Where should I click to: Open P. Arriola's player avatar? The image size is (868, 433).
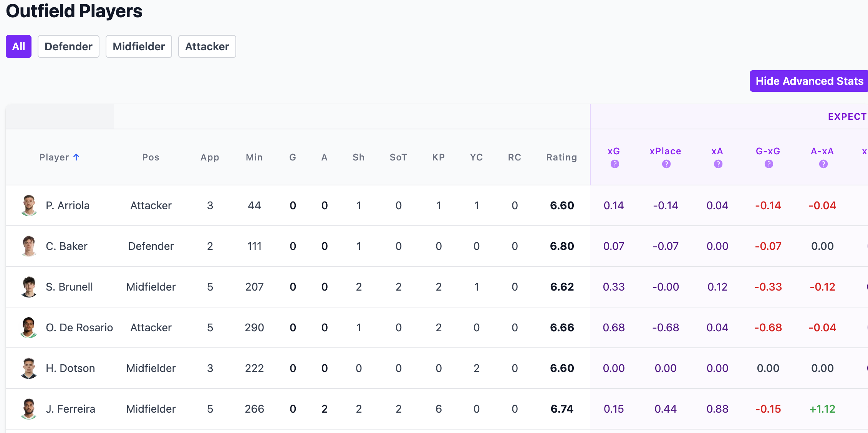pyautogui.click(x=29, y=205)
